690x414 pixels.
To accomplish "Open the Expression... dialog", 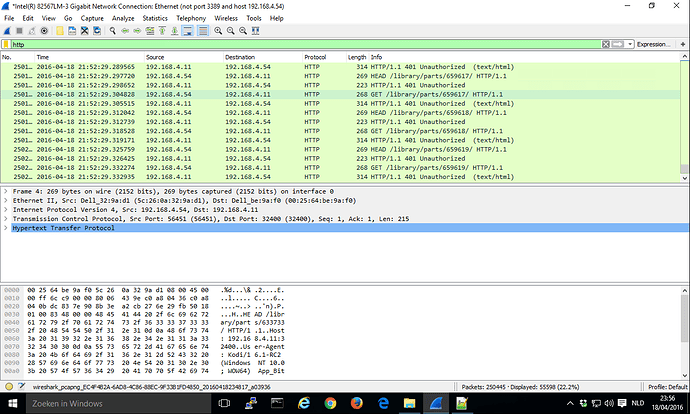I will pos(654,44).
